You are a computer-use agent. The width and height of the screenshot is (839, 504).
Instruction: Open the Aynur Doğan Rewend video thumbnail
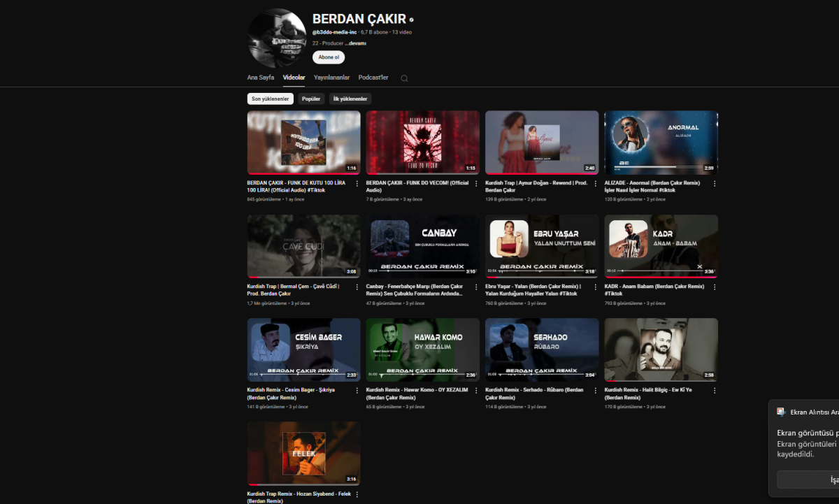[542, 143]
